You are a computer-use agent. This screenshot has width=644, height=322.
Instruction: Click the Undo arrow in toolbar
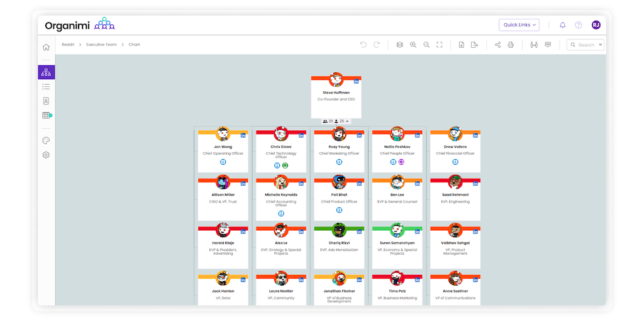tap(363, 45)
